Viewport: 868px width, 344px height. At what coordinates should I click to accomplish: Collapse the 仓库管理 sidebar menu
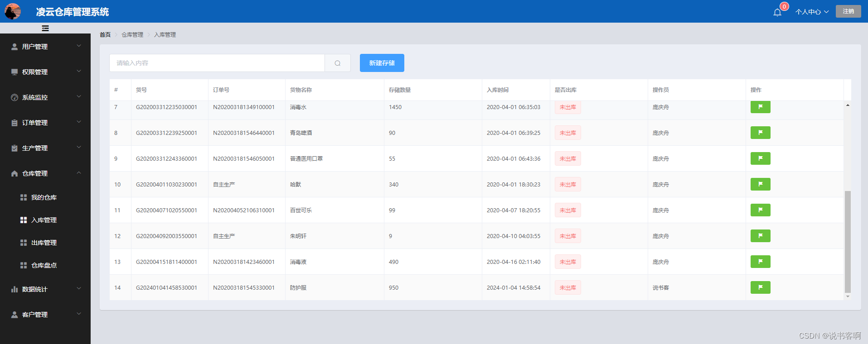click(45, 173)
